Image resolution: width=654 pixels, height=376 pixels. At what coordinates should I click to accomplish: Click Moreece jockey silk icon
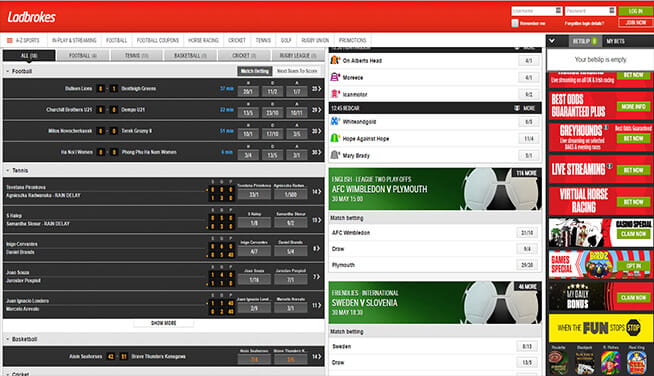pyautogui.click(x=335, y=77)
